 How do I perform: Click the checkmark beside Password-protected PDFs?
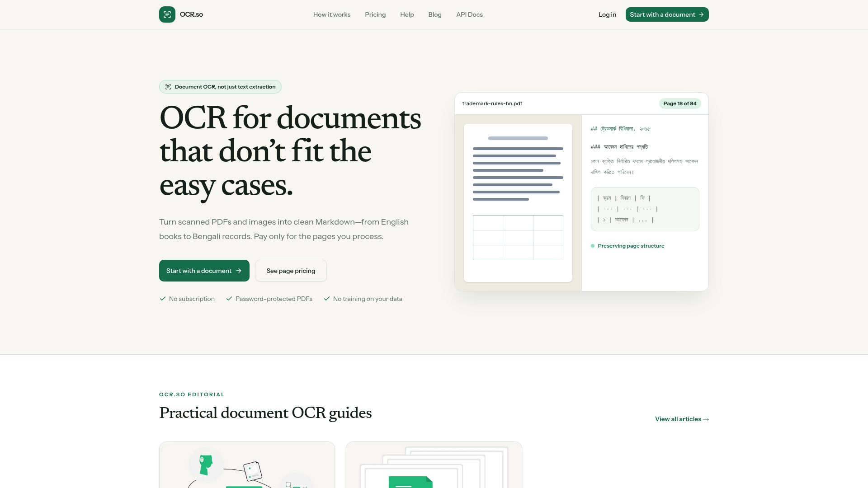pos(229,299)
